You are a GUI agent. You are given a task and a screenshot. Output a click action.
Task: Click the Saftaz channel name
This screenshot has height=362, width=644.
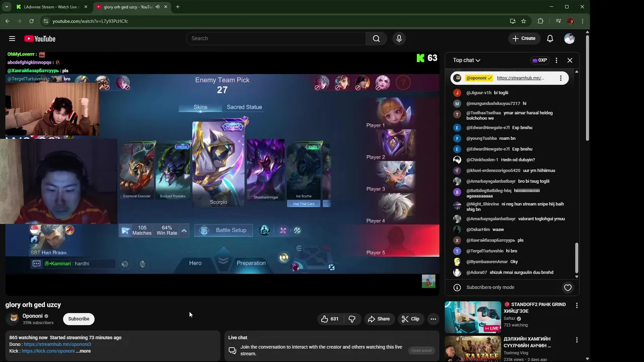tap(510, 318)
